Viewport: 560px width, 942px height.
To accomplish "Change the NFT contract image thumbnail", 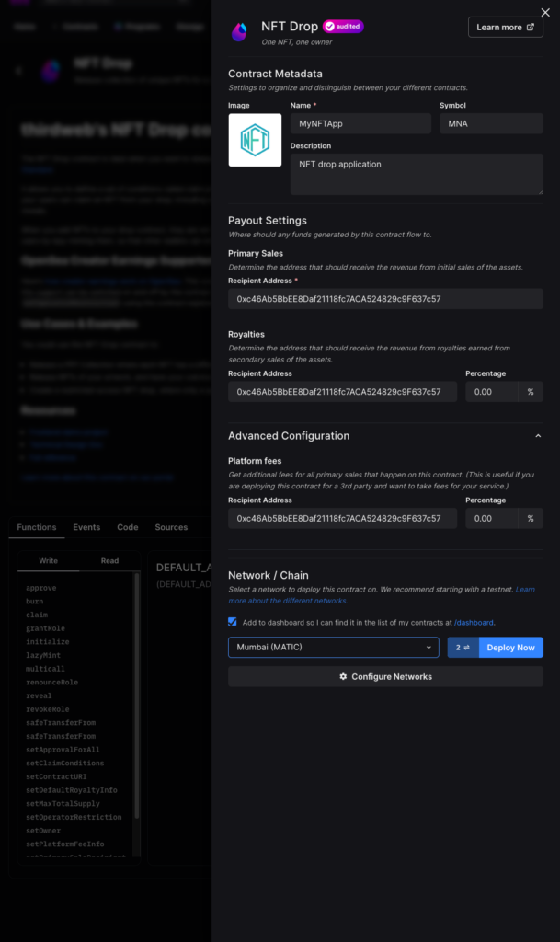I will 255,140.
